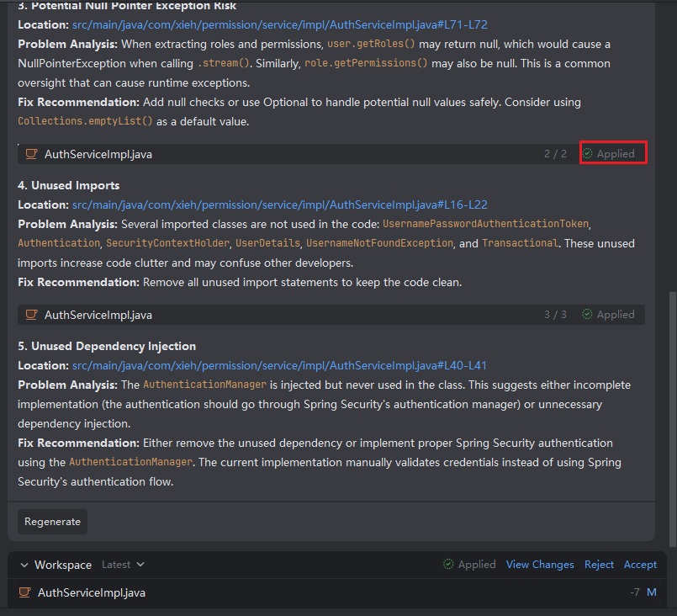Viewport: 677px width, 616px height.
Task: Open the AuthServiceImpl.java#L16-L22 location link
Action: pyautogui.click(x=279, y=204)
